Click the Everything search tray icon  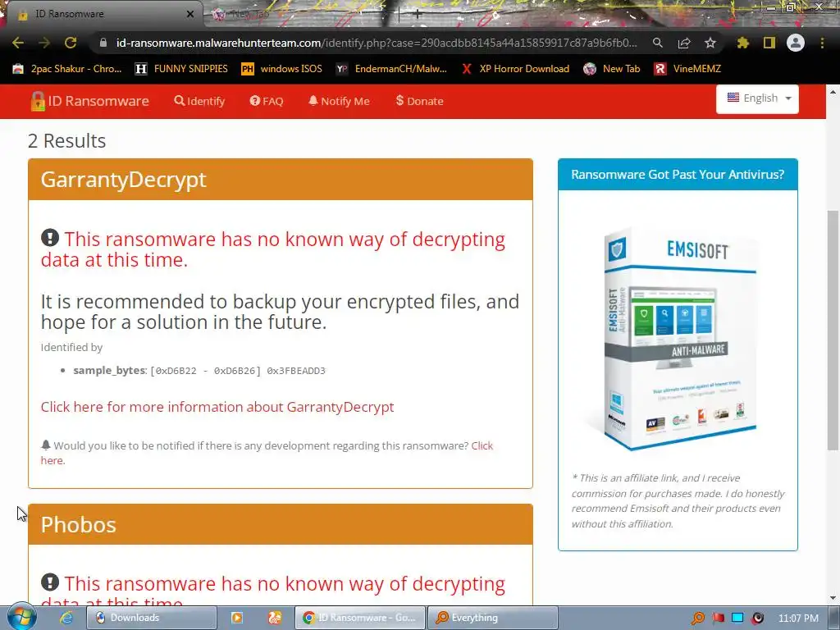[x=698, y=619]
